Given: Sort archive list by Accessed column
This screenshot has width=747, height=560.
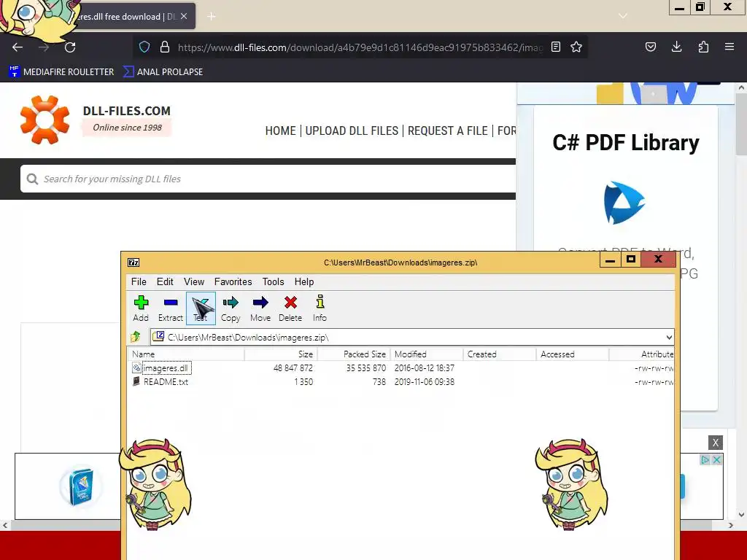Looking at the screenshot, I should (573, 354).
